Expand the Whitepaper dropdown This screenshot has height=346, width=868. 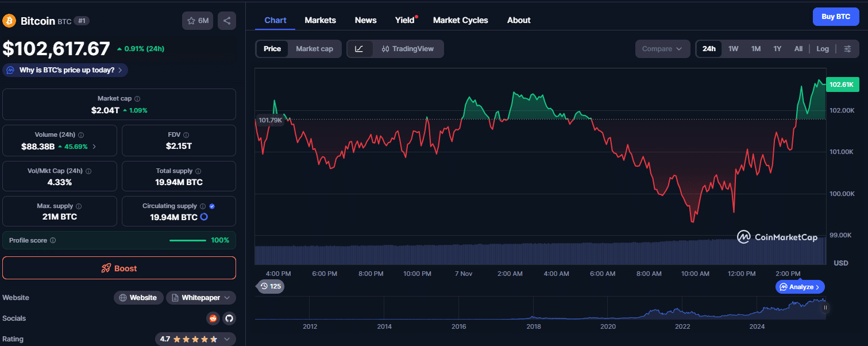[x=201, y=298]
